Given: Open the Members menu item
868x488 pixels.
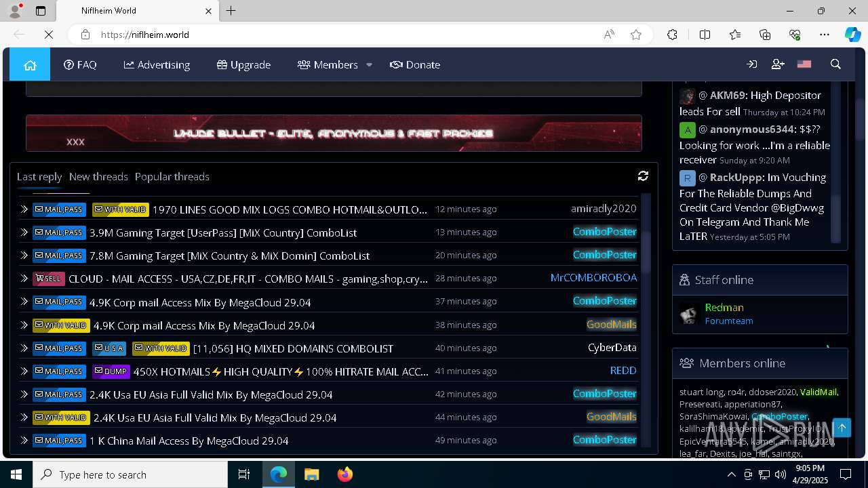Looking at the screenshot, I should pyautogui.click(x=328, y=64).
